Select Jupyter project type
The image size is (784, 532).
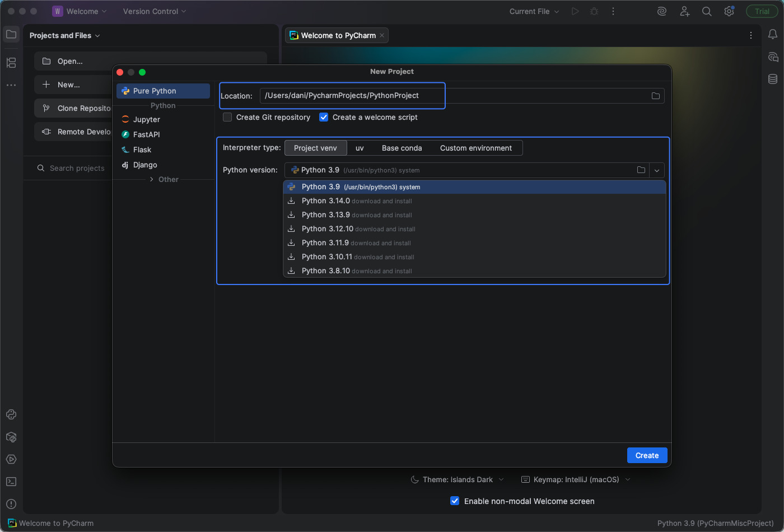[163, 119]
